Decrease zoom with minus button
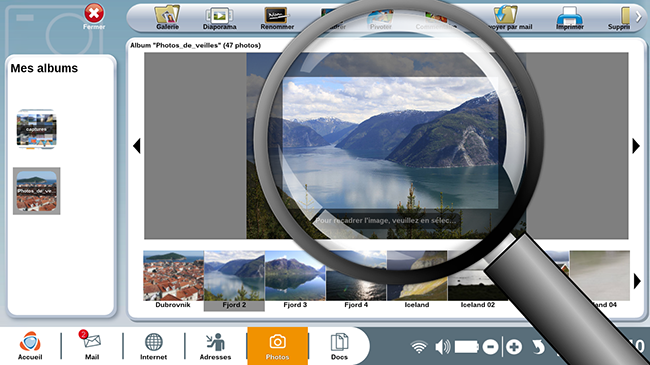Image resolution: width=650 pixels, height=365 pixels. [x=490, y=347]
